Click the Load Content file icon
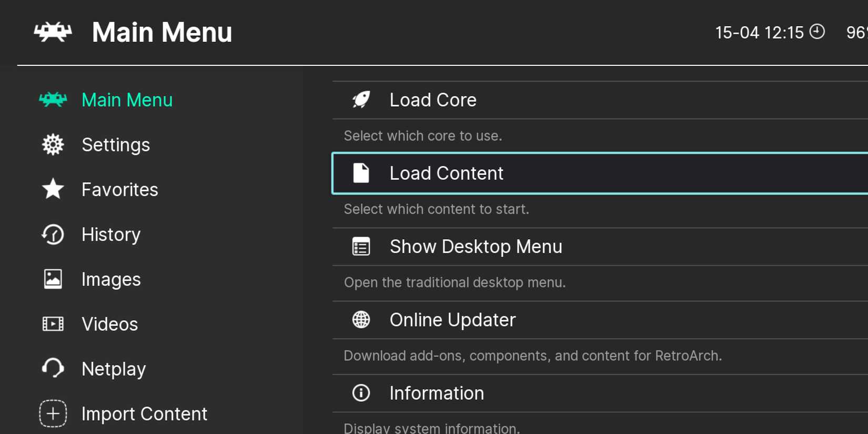Screen dimensions: 868x434 click(361, 173)
